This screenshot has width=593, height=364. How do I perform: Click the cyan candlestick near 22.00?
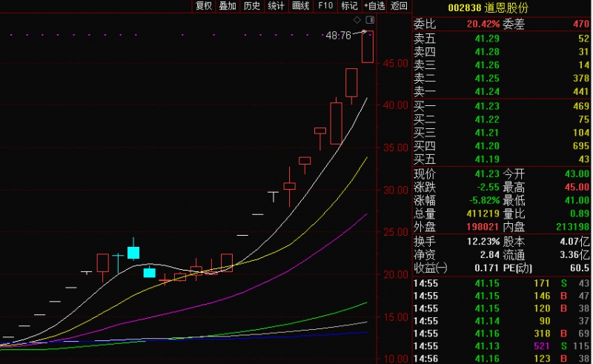point(133,252)
